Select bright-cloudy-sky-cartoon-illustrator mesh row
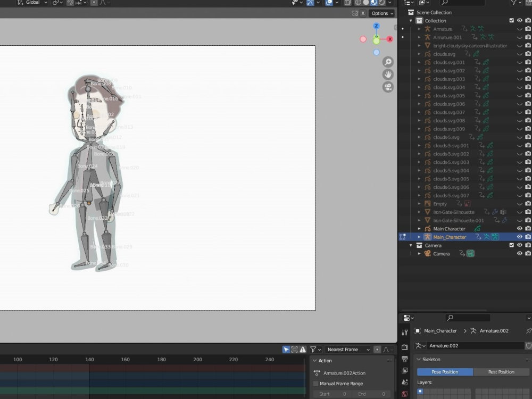 (470, 46)
